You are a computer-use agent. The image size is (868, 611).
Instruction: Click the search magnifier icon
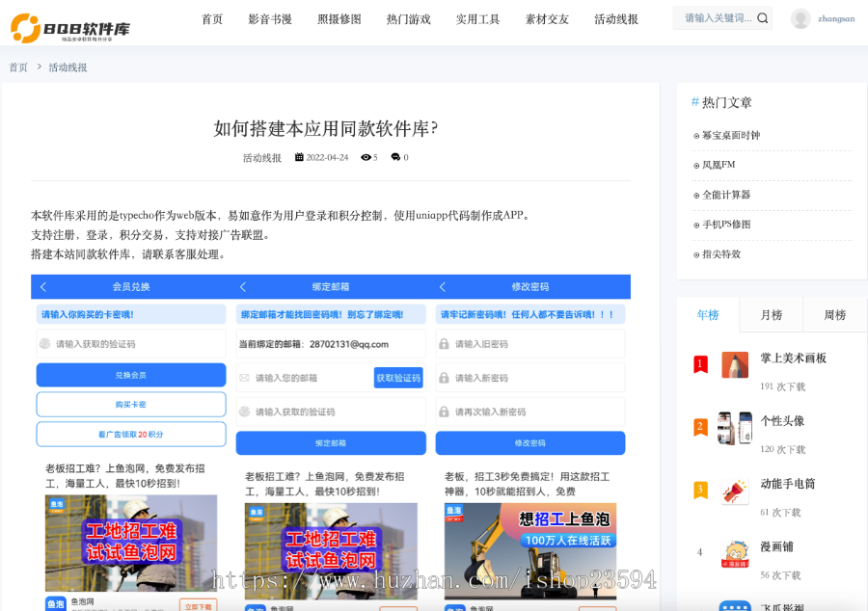(762, 18)
